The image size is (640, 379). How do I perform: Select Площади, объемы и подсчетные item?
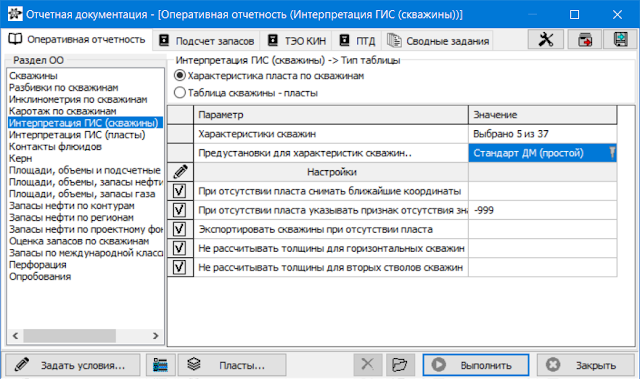coord(85,170)
